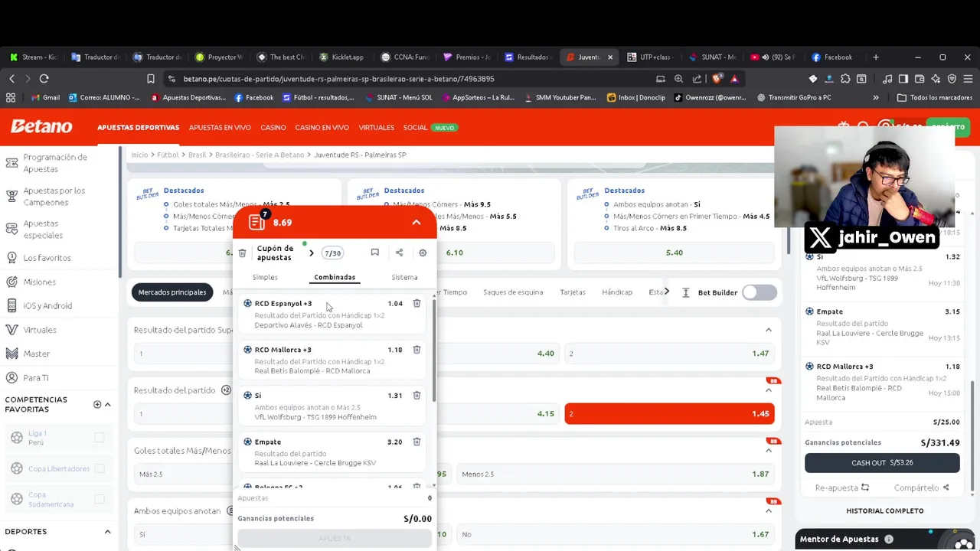Delete the Sí Wolfsburg-Hoffenheim selection
The image size is (980, 551).
[x=416, y=396]
